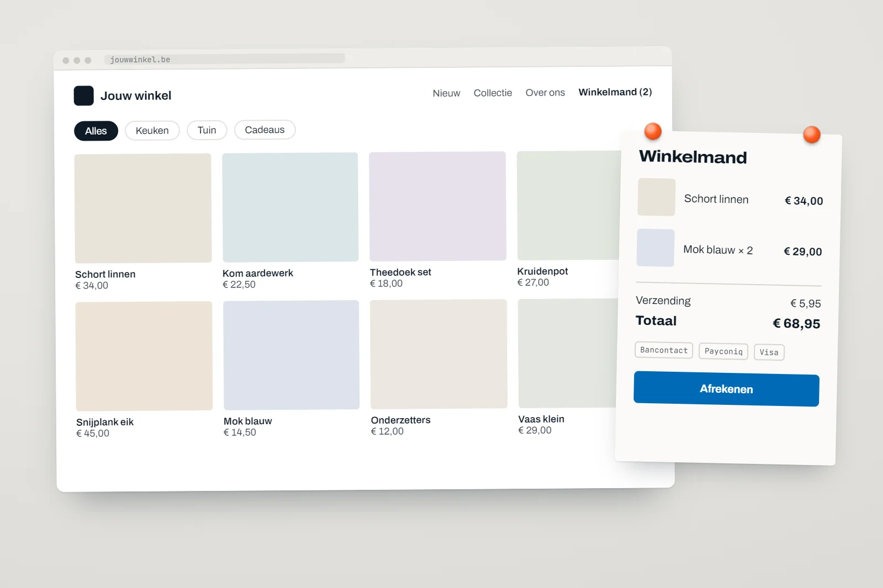This screenshot has height=588, width=883.
Task: Click the Kruidenpot product title
Action: [x=542, y=271]
